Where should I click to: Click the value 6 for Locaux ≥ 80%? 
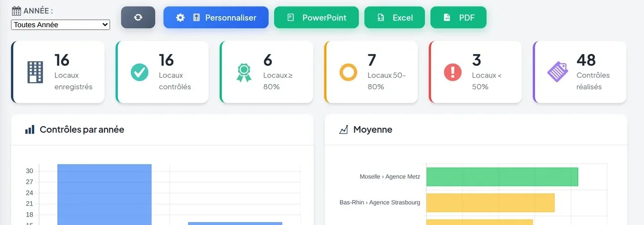pyautogui.click(x=268, y=60)
